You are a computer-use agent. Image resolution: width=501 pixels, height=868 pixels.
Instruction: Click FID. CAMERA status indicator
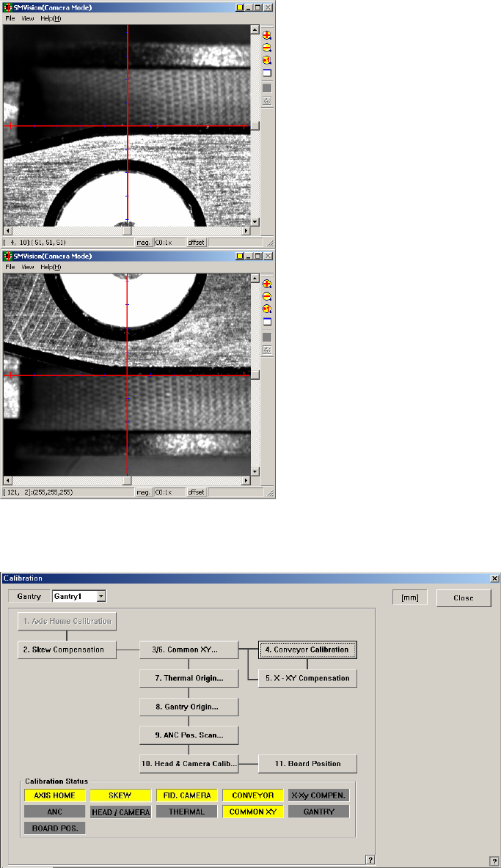187,795
